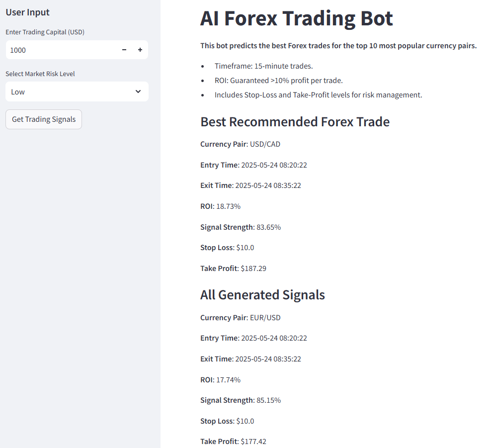Click the AI Forex Trading Bot title
The image size is (489, 448).
pos(296,18)
